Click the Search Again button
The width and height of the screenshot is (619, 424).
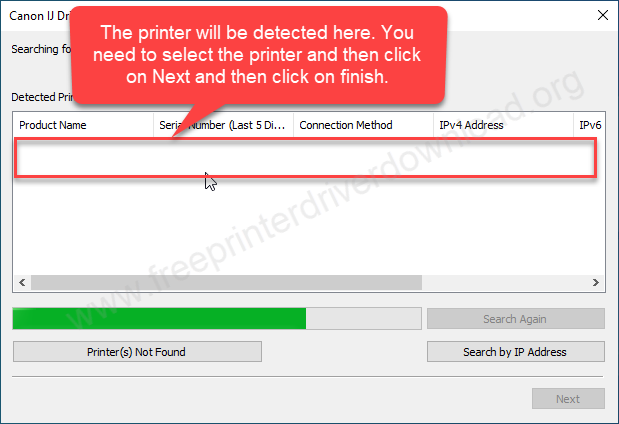[516, 319]
